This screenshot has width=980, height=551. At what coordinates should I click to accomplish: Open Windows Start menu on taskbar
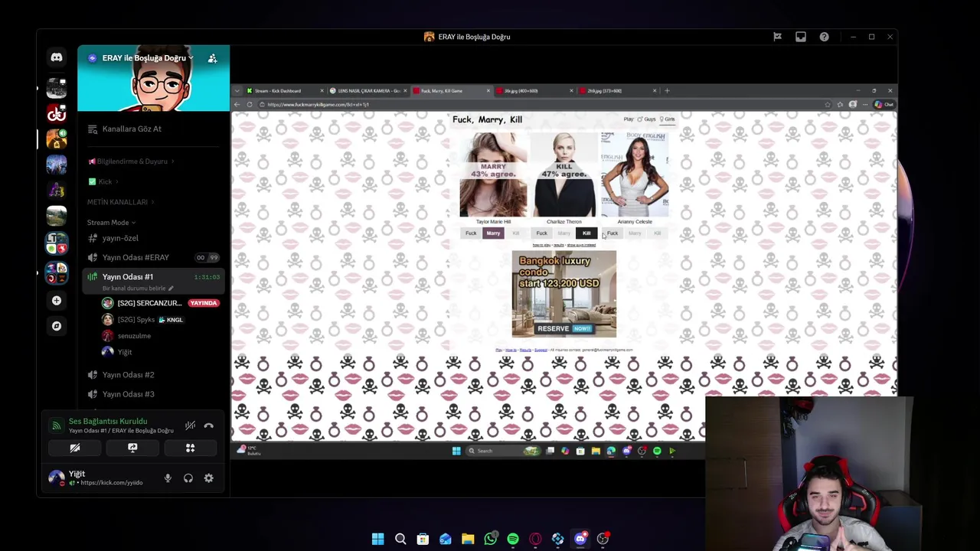pyautogui.click(x=377, y=540)
